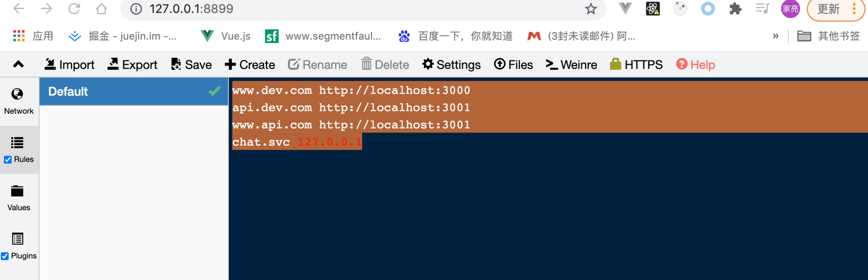Toggle the Rules checkbox
Screen dimensions: 868x280
click(x=8, y=160)
